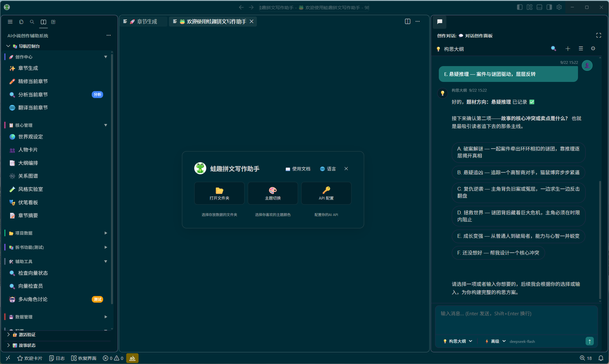This screenshot has width=609, height=364.
Task: Open the 使用文档 link
Action: click(298, 169)
